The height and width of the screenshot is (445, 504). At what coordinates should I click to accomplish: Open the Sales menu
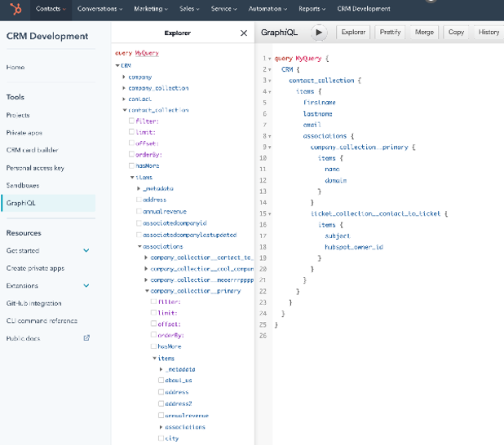tap(189, 9)
